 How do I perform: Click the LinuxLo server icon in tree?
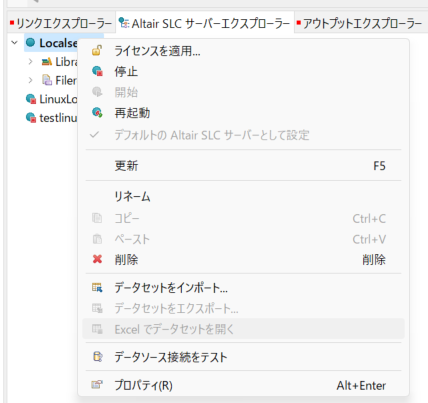click(31, 99)
